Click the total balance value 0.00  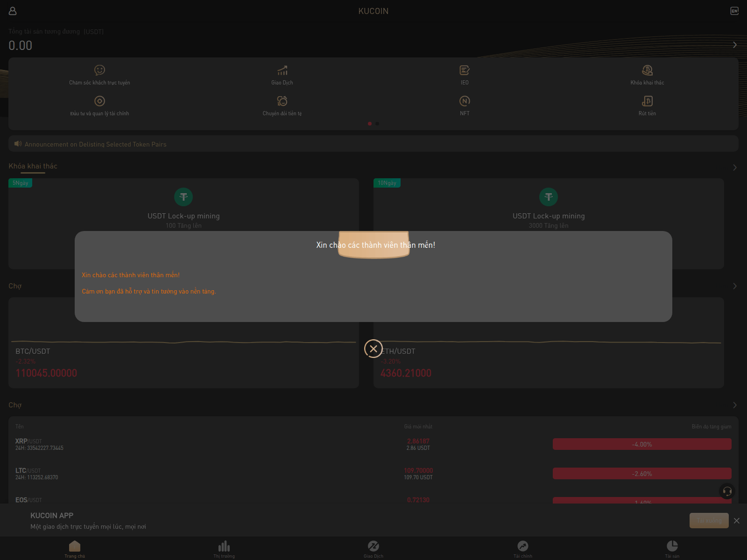[21, 45]
